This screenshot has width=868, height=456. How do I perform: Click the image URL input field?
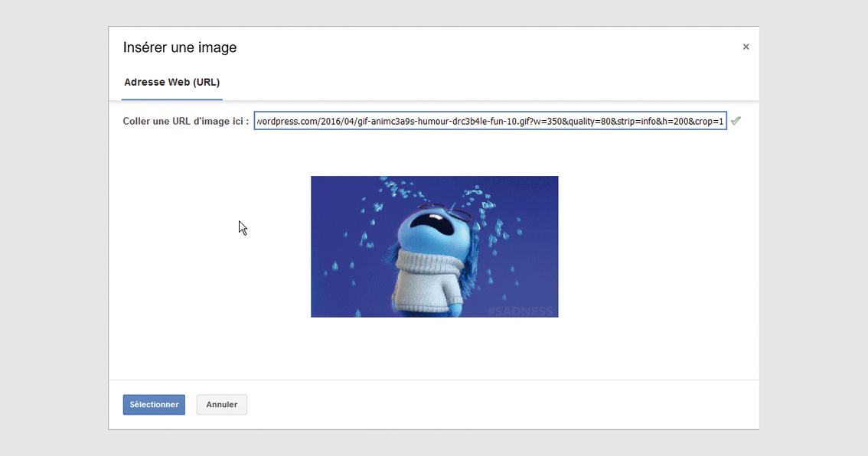[x=490, y=121]
